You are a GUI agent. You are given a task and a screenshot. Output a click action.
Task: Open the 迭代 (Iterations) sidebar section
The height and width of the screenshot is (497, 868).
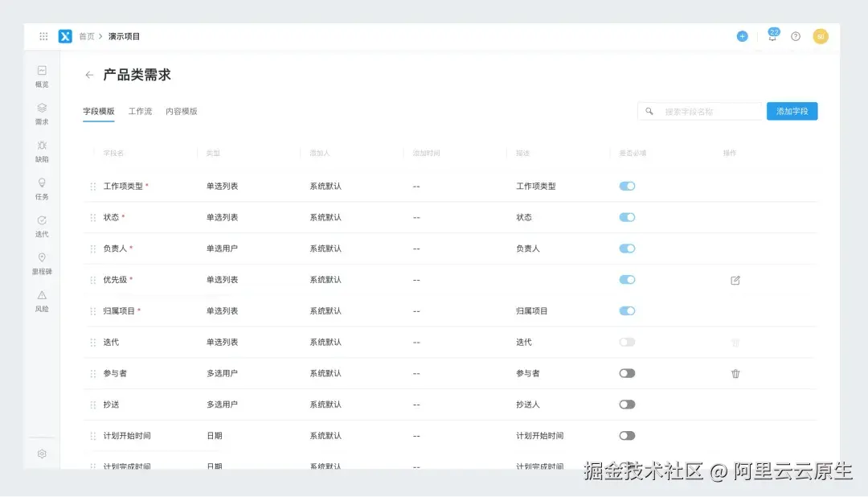tap(41, 225)
